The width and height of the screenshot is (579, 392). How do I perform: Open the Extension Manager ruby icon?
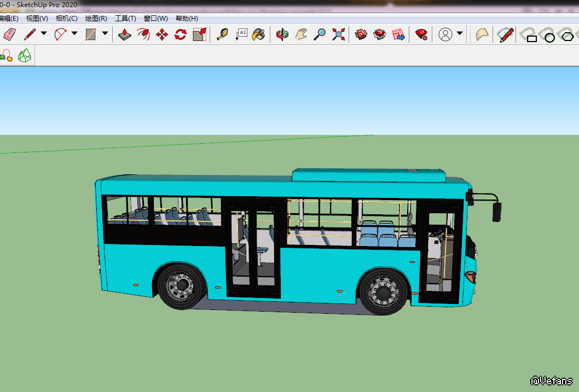421,35
